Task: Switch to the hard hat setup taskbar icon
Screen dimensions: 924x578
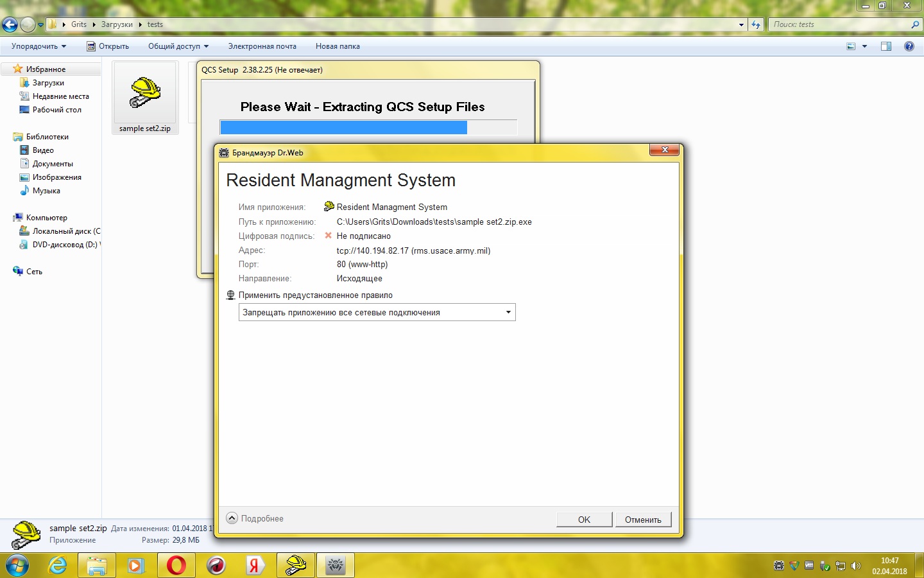Action: tap(296, 565)
